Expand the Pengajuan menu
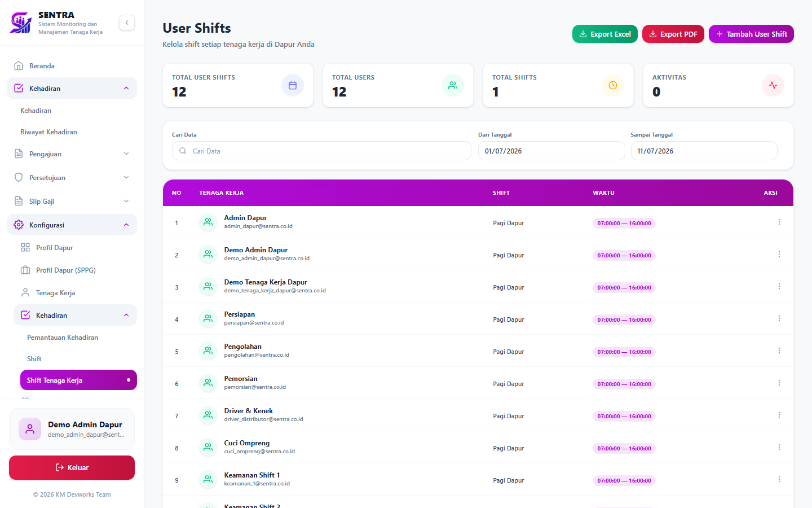The width and height of the screenshot is (812, 508). 72,154
